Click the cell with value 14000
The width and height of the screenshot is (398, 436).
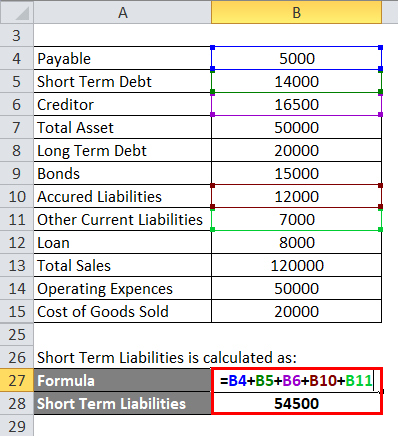pos(296,81)
